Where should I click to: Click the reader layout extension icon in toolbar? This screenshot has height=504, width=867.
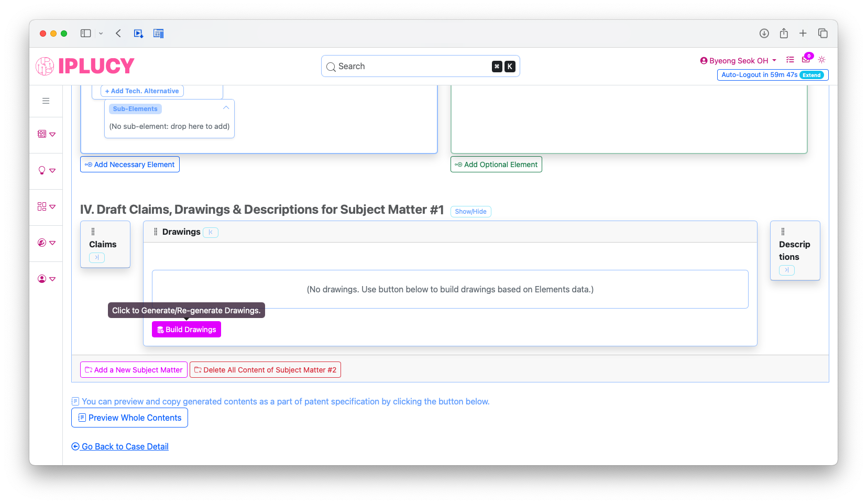pyautogui.click(x=159, y=34)
